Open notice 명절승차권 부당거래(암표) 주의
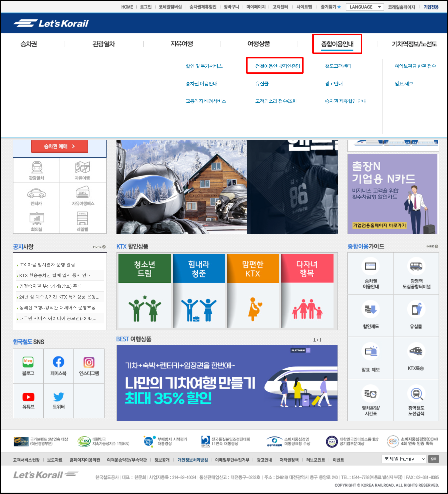Image resolution: width=448 pixels, height=494 pixels. click(x=50, y=286)
